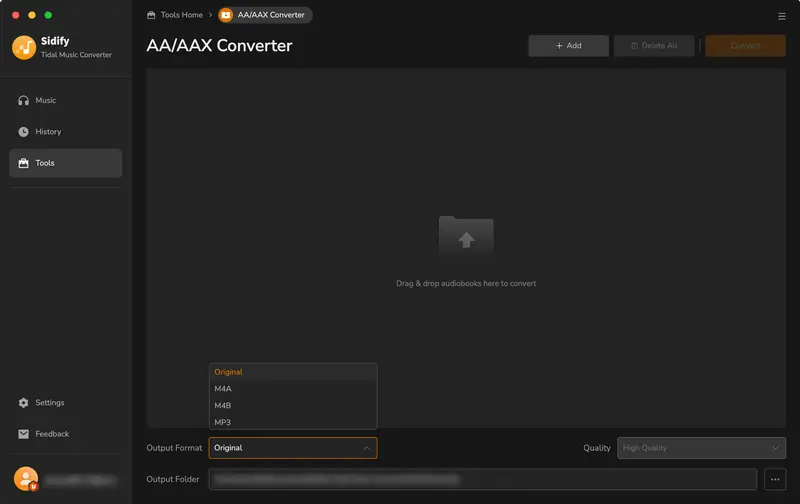The width and height of the screenshot is (800, 504).
Task: Click the gear Settings icon
Action: (23, 402)
